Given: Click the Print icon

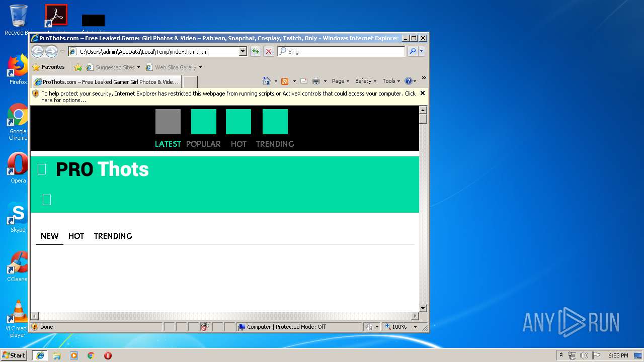Looking at the screenshot, I should 316,81.
